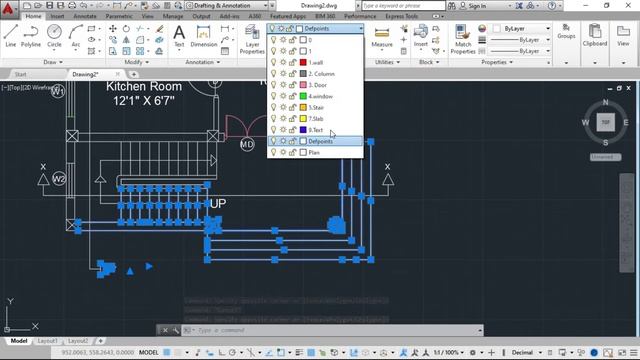Select the red 1.wall color swatch
The image size is (640, 360).
point(303,62)
